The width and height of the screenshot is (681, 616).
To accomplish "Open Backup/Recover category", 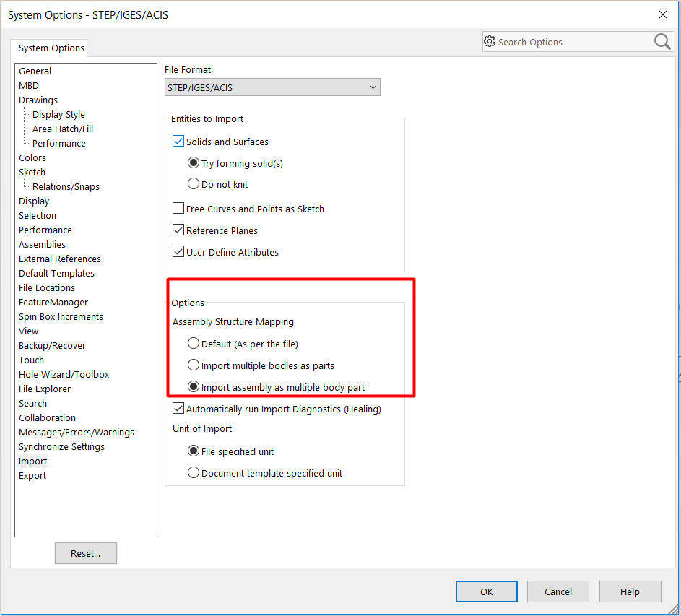I will 52,345.
